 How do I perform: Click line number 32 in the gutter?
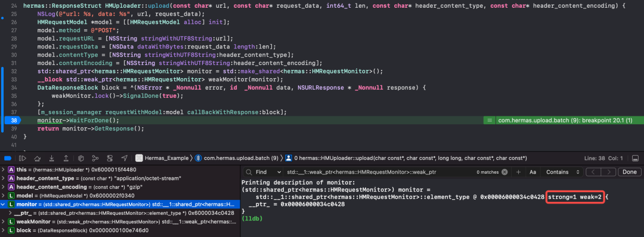point(14,71)
